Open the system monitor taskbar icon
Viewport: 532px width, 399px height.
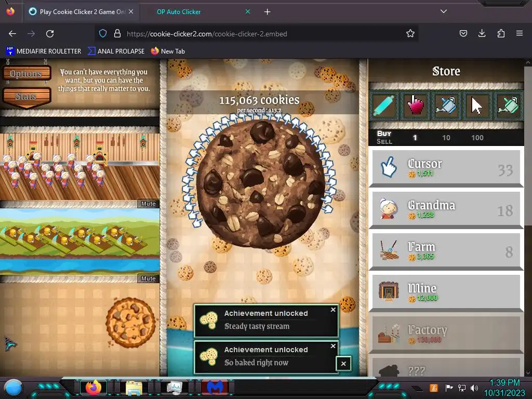pyautogui.click(x=175, y=388)
